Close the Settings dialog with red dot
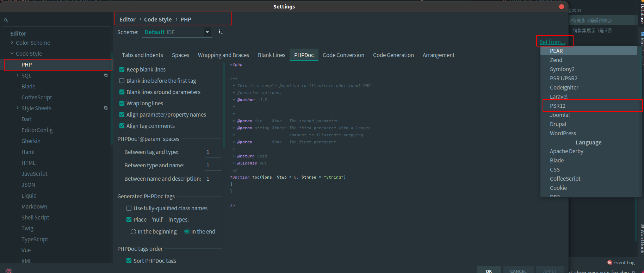 [562, 7]
